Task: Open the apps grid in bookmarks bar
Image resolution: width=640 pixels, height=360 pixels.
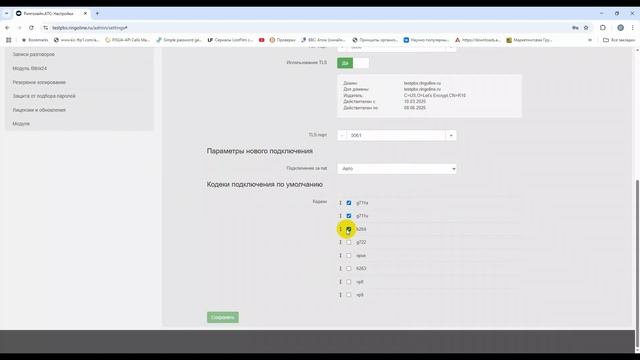Action: click(x=9, y=40)
